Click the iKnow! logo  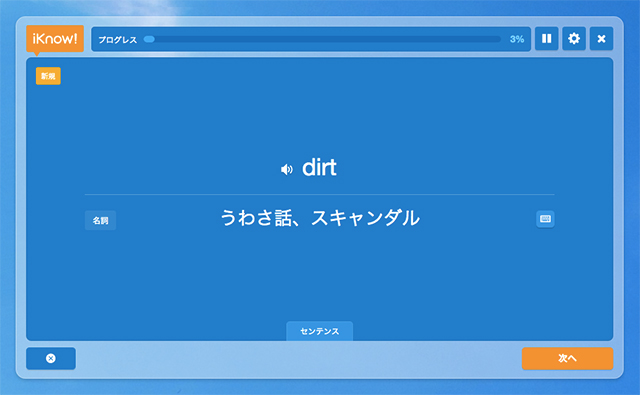pyautogui.click(x=55, y=39)
